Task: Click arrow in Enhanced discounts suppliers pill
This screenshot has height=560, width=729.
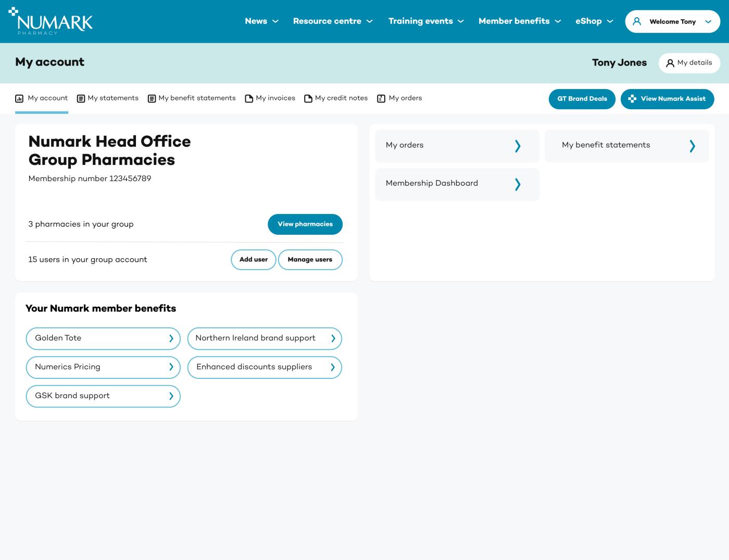Action: 333,367
